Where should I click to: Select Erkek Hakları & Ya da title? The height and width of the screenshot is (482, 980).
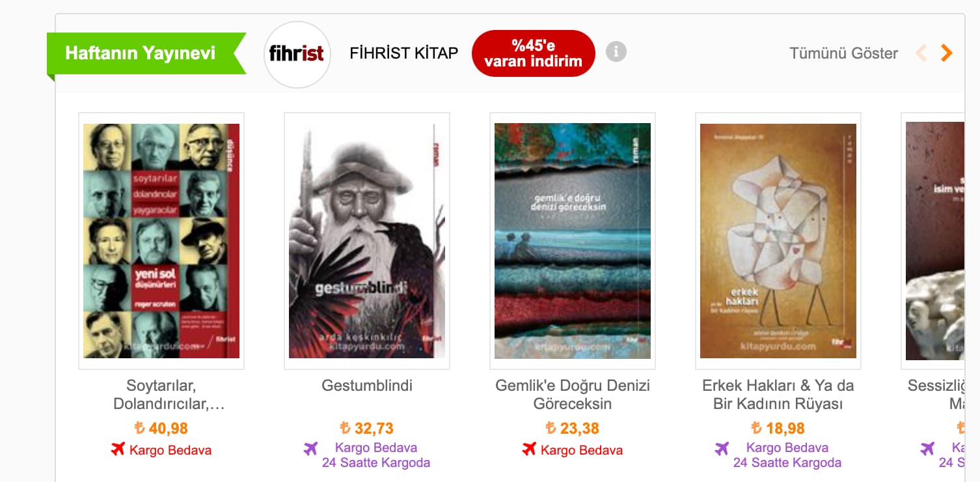click(x=778, y=395)
